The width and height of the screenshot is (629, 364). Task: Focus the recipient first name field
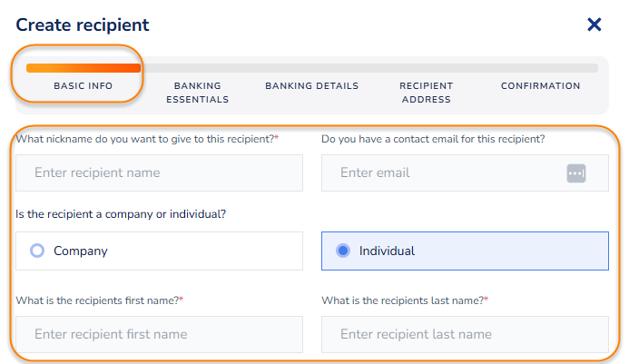click(x=159, y=334)
